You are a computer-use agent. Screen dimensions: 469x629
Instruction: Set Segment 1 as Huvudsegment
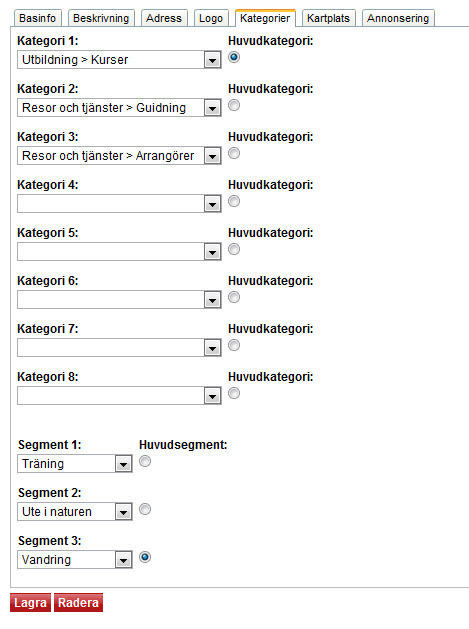point(145,461)
